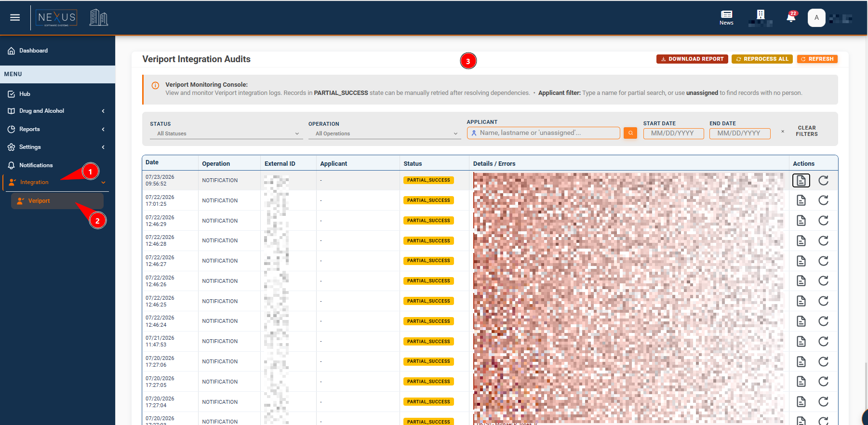View details for the 07/23/2026 09:56:52 record

pyautogui.click(x=801, y=180)
